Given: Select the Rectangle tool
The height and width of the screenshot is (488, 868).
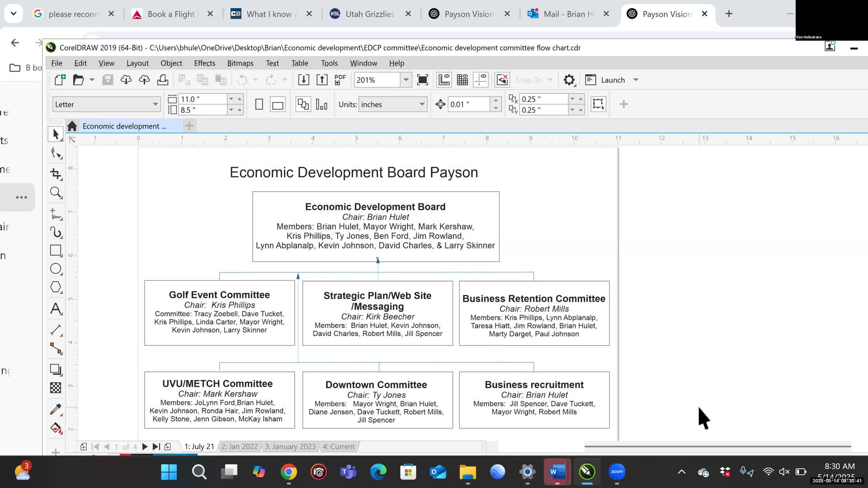Looking at the screenshot, I should (56, 250).
